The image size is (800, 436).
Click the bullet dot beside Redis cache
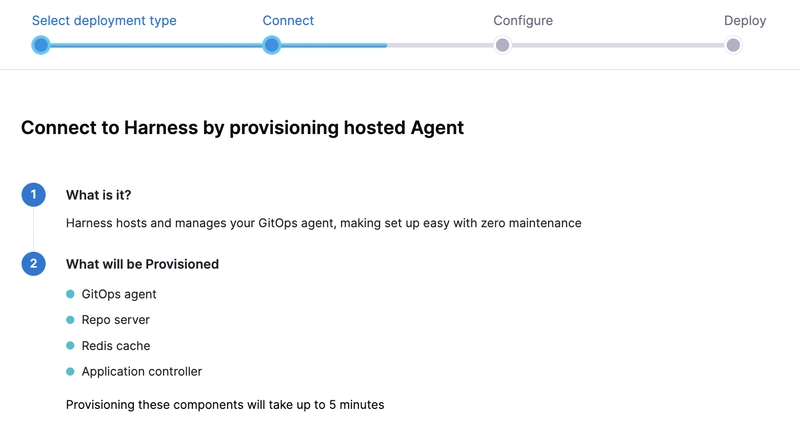tap(70, 345)
